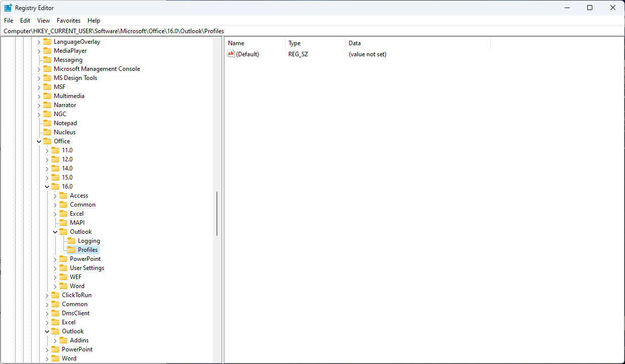
Task: Click the Profiles folder icon
Action: tap(71, 250)
